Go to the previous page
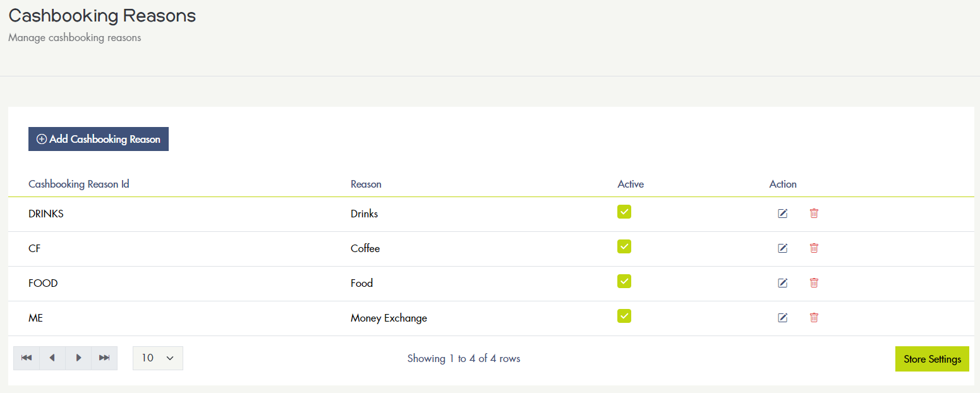The width and height of the screenshot is (980, 393). coord(52,358)
